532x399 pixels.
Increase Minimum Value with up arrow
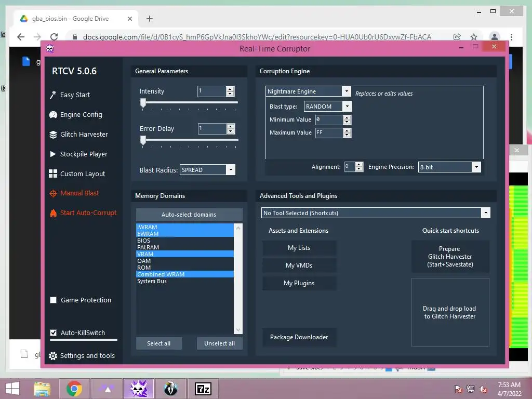point(347,117)
